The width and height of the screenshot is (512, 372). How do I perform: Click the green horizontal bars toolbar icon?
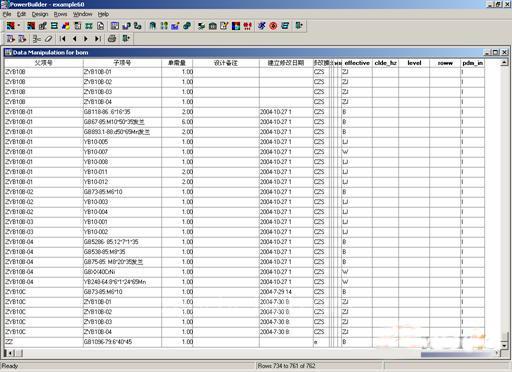click(54, 26)
